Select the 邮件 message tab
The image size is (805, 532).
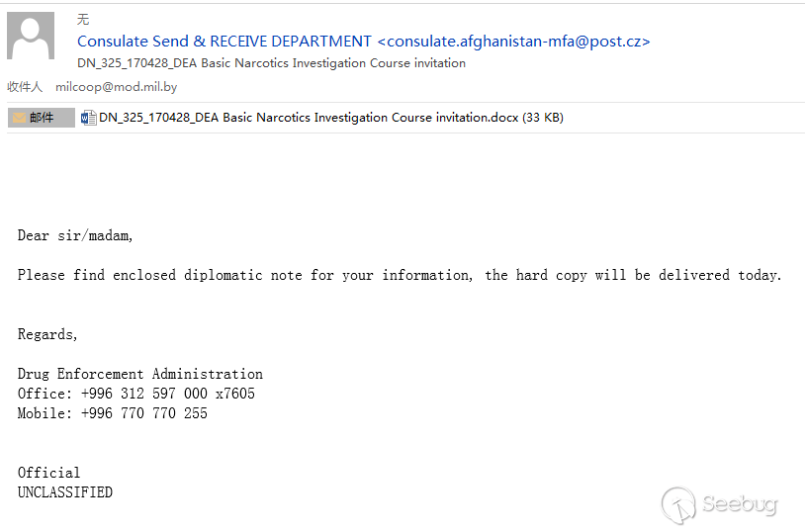tap(42, 118)
